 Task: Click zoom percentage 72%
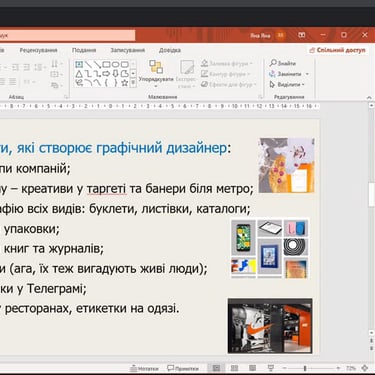351,368
